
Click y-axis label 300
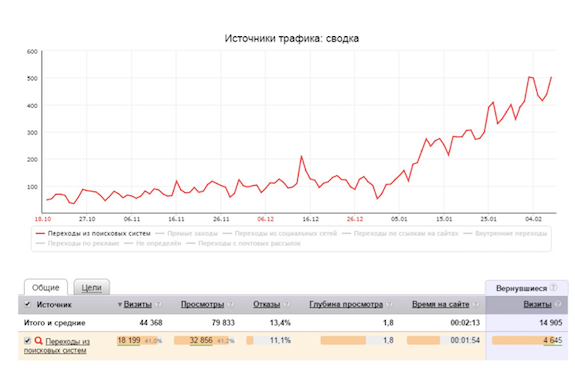pyautogui.click(x=32, y=133)
